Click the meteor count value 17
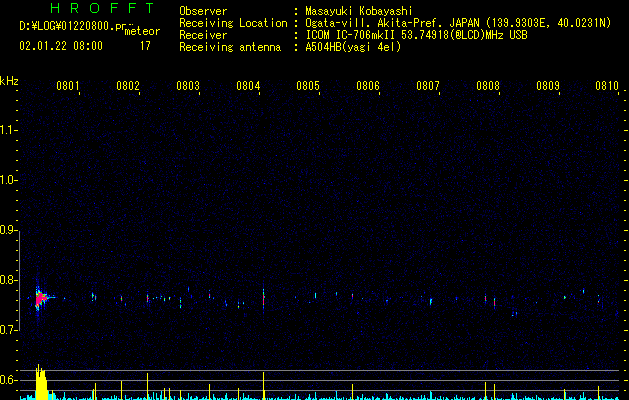629x400 pixels. 145,46
